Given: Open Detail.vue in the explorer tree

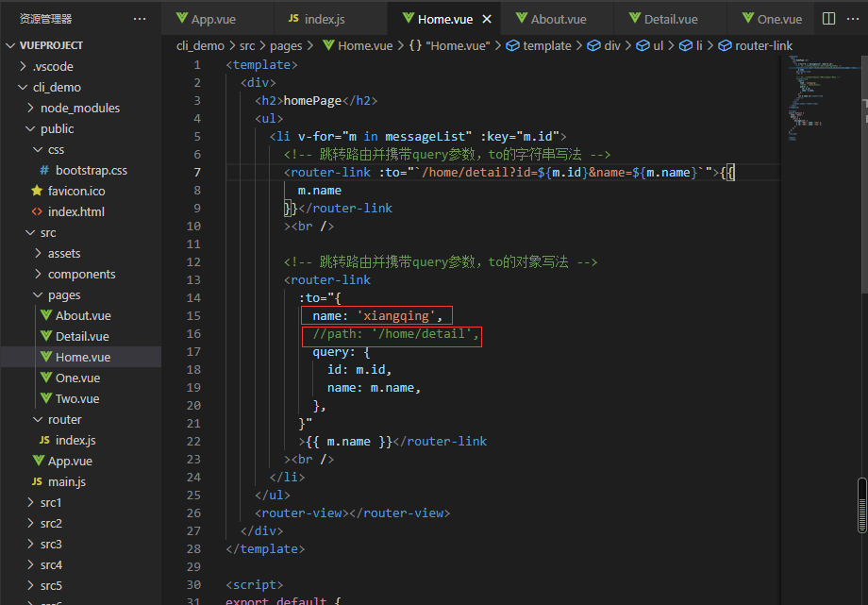Looking at the screenshot, I should click(x=81, y=336).
